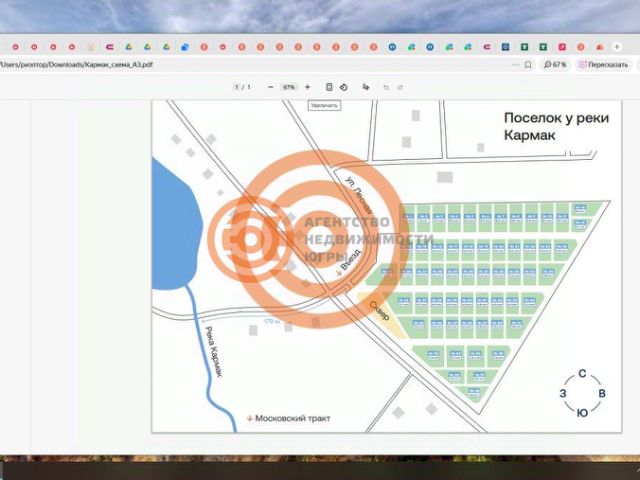Click compass letter В
This screenshot has height=480, width=640.
point(602,393)
